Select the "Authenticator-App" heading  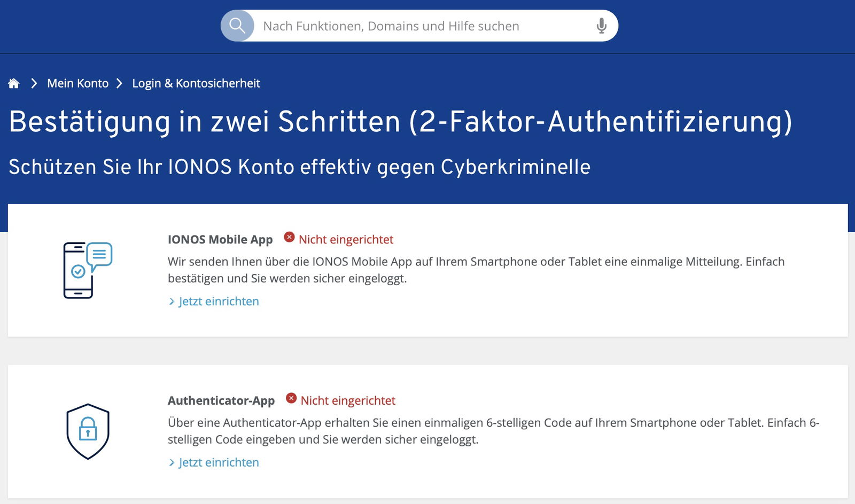point(221,401)
